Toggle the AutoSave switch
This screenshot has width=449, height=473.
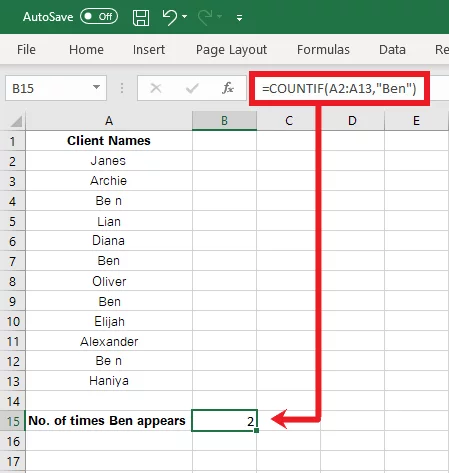coord(99,16)
